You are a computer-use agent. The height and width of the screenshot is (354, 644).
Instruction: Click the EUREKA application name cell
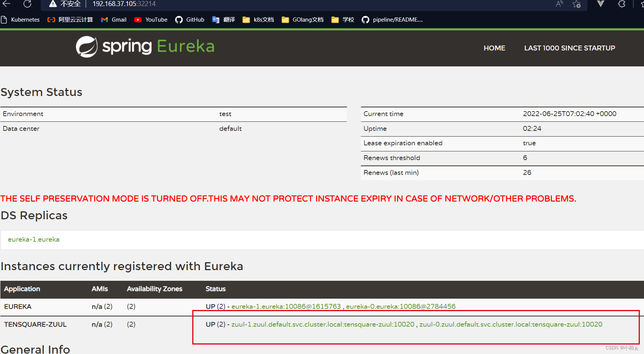pos(18,307)
